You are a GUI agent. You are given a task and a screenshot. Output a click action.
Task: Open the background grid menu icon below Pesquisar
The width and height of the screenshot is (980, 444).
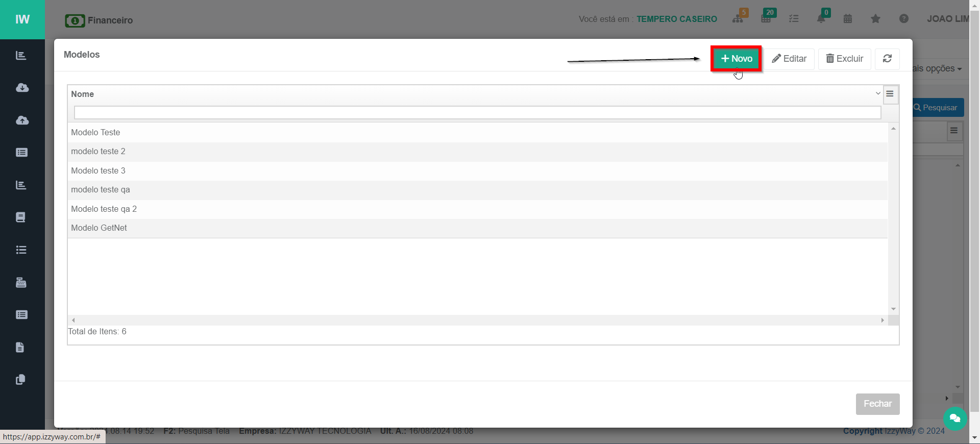954,131
